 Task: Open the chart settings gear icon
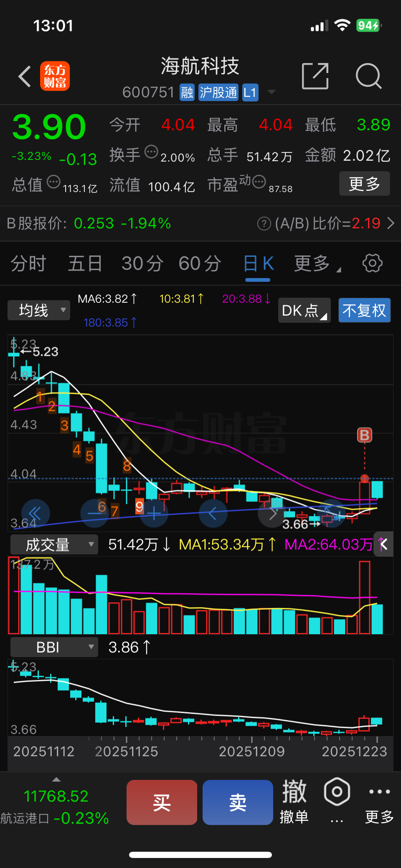point(372,263)
